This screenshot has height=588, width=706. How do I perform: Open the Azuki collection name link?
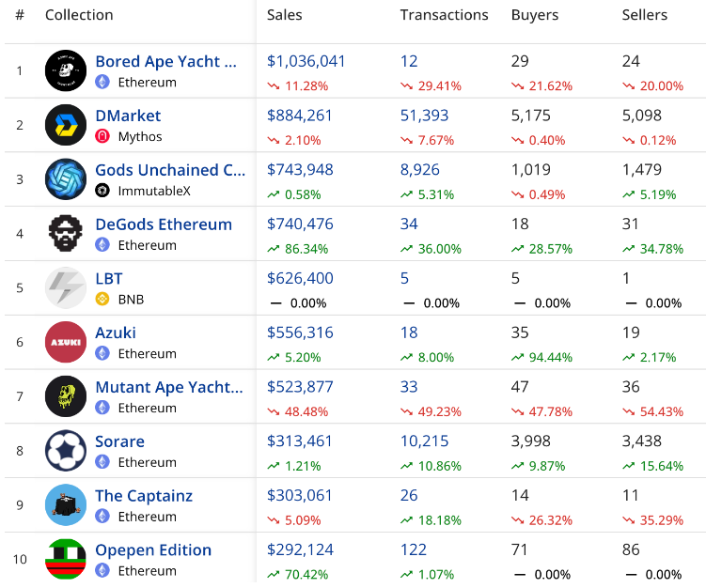point(116,333)
